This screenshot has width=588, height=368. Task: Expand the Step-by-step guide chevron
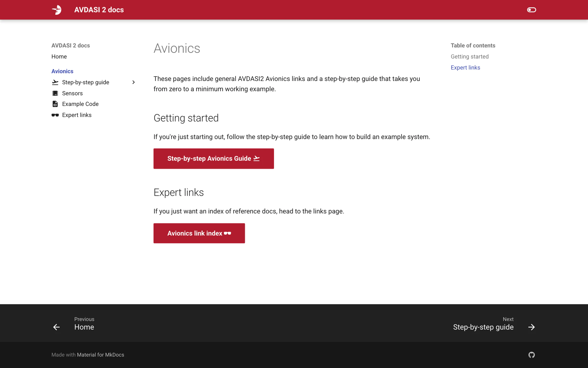pos(133,82)
